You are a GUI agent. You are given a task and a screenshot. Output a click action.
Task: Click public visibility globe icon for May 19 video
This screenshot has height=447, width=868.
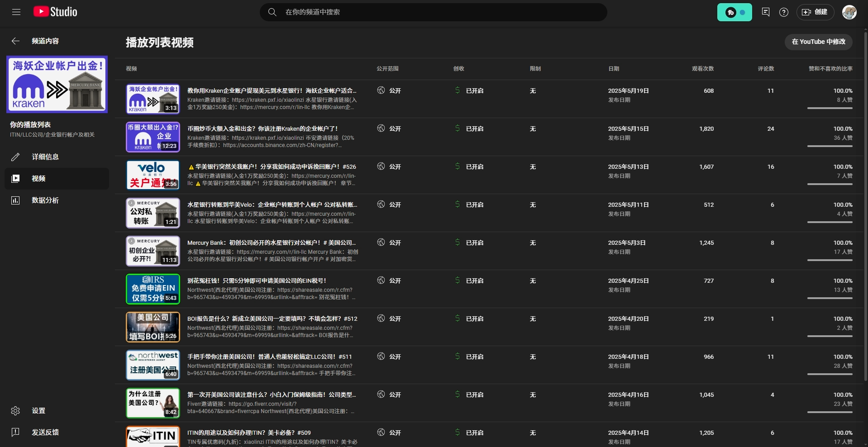[381, 90]
